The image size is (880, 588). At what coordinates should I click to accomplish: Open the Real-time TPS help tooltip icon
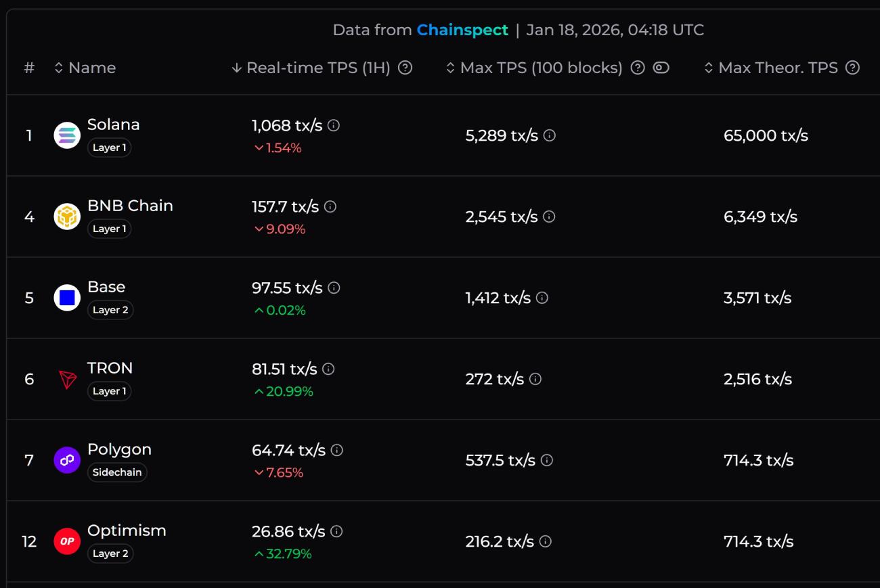404,68
